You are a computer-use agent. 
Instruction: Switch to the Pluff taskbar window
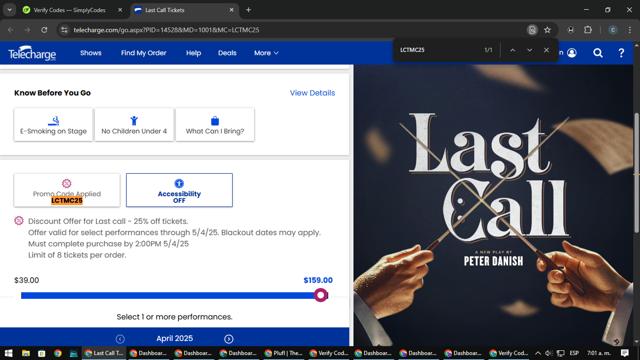point(284,353)
